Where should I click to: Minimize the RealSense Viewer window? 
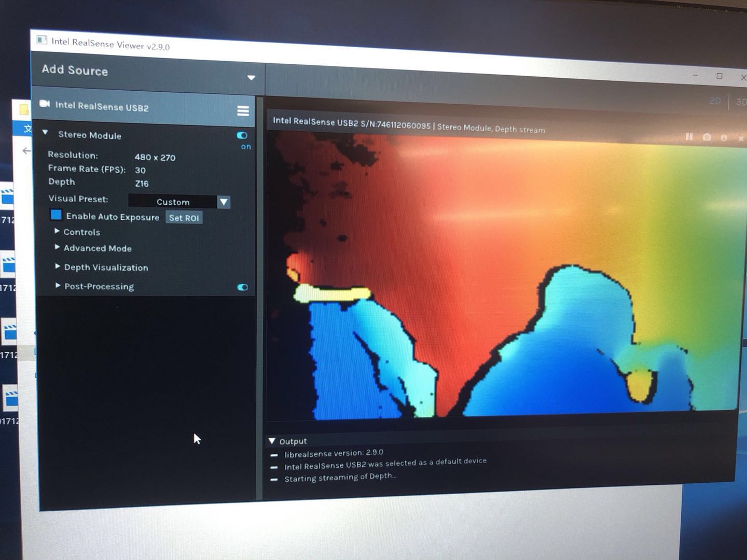pos(695,75)
